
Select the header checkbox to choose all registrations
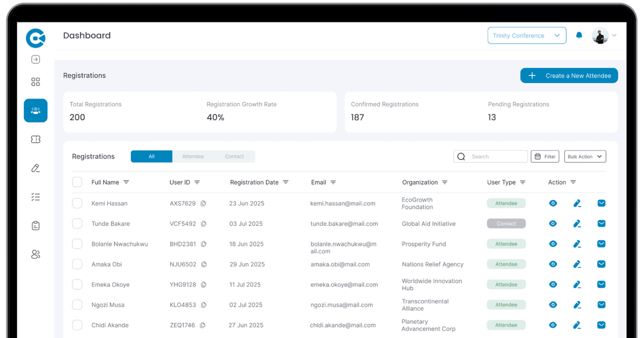77,182
